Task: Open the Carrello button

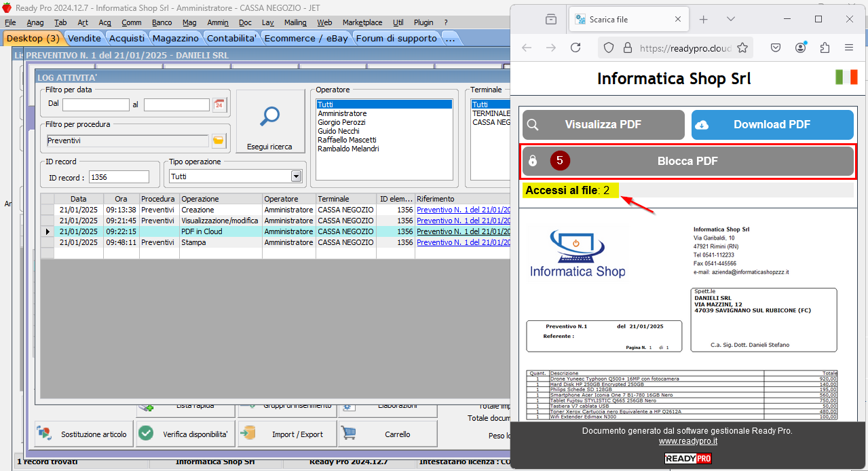Action: click(x=388, y=434)
